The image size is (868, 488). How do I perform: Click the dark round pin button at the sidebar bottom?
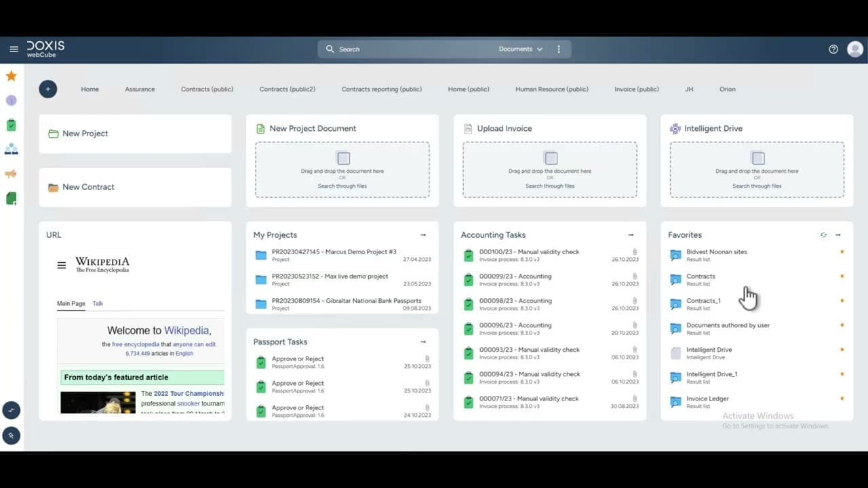click(x=12, y=435)
